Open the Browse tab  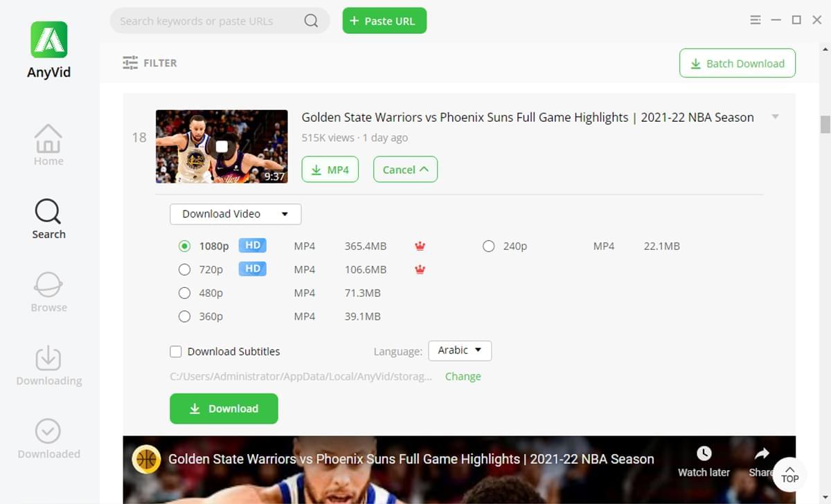[x=48, y=292]
